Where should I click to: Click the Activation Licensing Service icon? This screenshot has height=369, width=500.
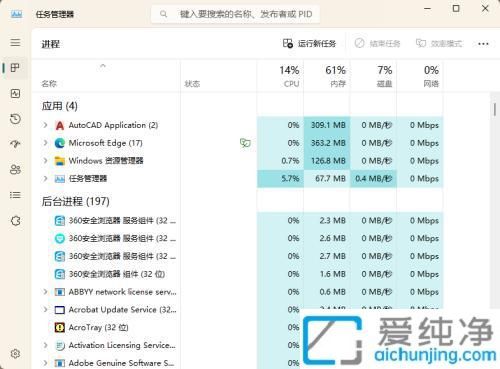click(x=60, y=346)
